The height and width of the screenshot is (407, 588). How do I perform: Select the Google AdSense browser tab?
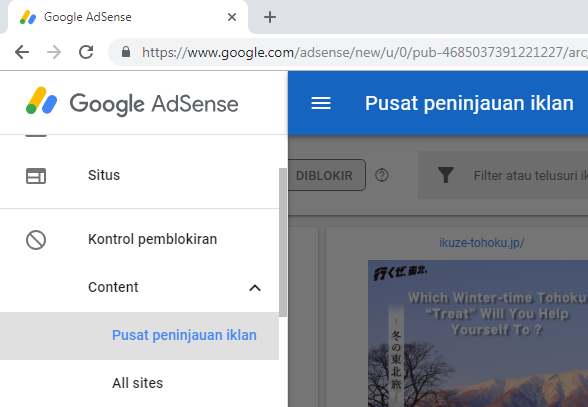click(127, 17)
